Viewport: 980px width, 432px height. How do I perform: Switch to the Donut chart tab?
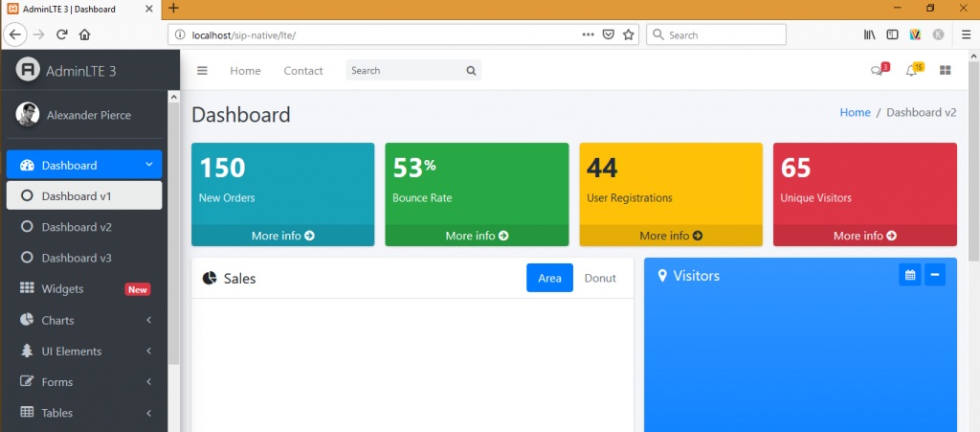point(600,278)
